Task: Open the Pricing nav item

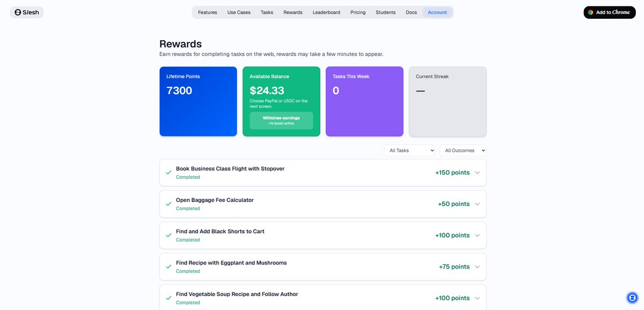Action: coord(358,12)
